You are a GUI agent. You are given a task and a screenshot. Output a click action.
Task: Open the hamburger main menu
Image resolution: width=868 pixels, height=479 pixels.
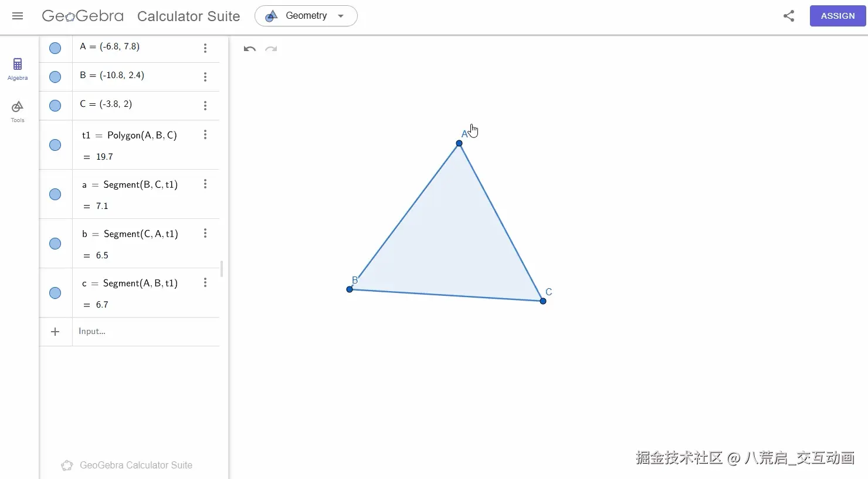tap(18, 16)
